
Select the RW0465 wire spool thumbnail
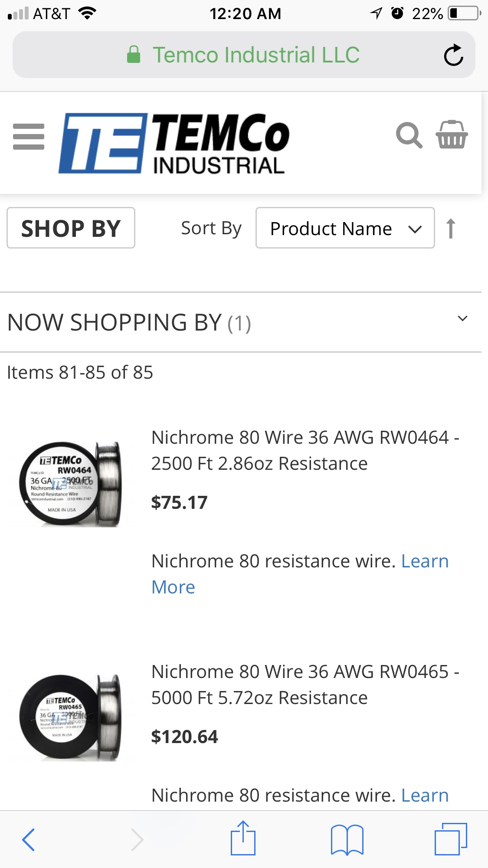(71, 717)
